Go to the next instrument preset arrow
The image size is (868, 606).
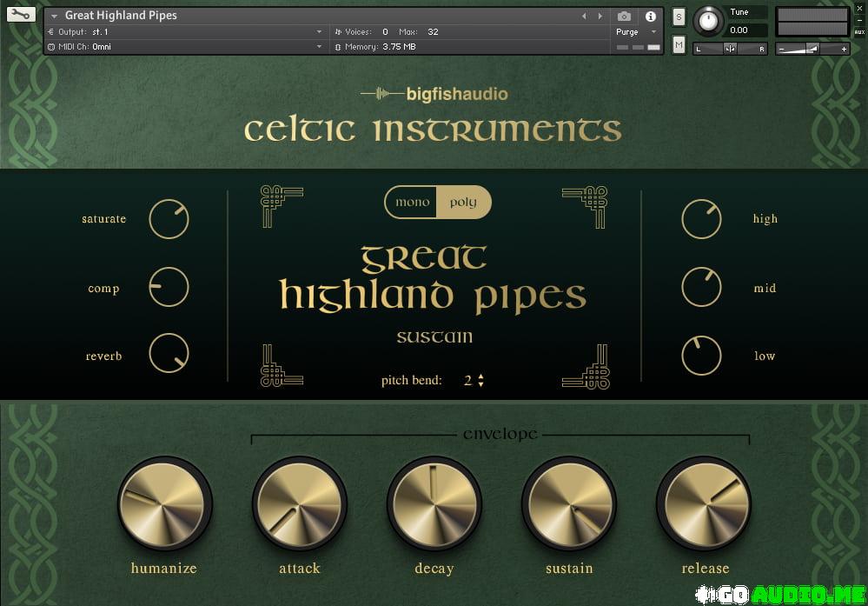[600, 17]
